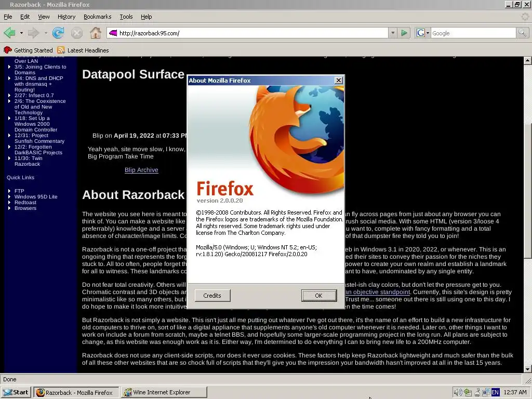
Task: Click the network monitors tray icon
Action: 486,392
